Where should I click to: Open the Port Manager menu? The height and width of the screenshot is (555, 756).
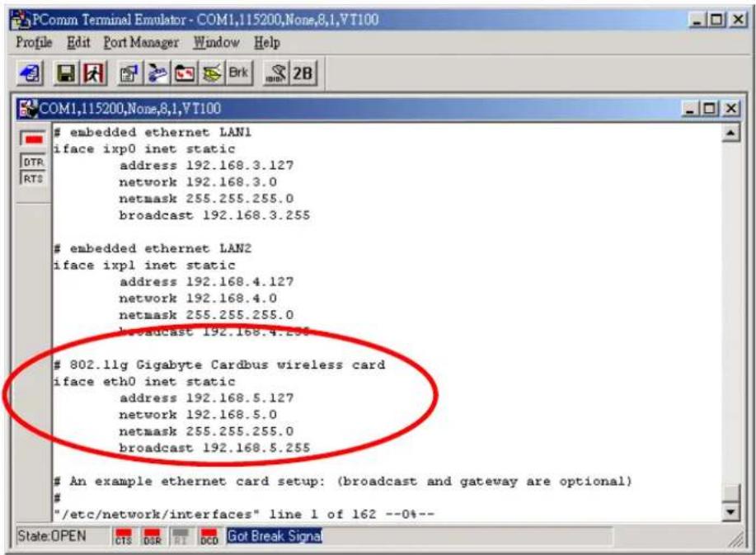tap(141, 42)
